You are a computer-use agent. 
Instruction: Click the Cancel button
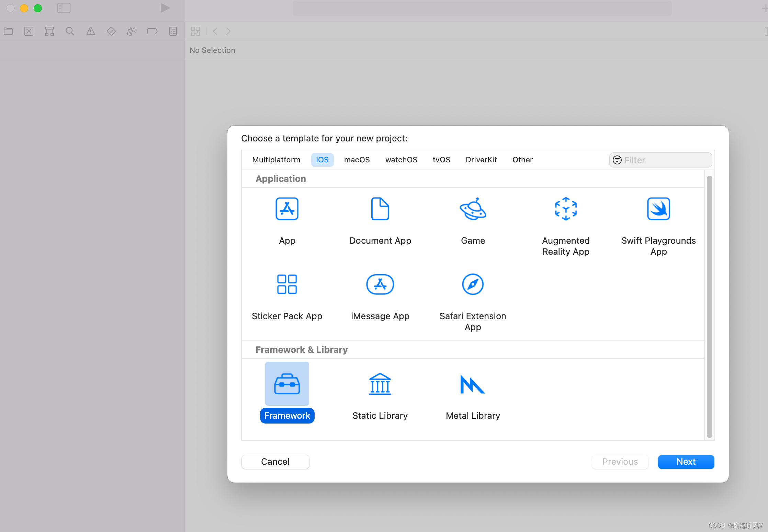pyautogui.click(x=275, y=462)
